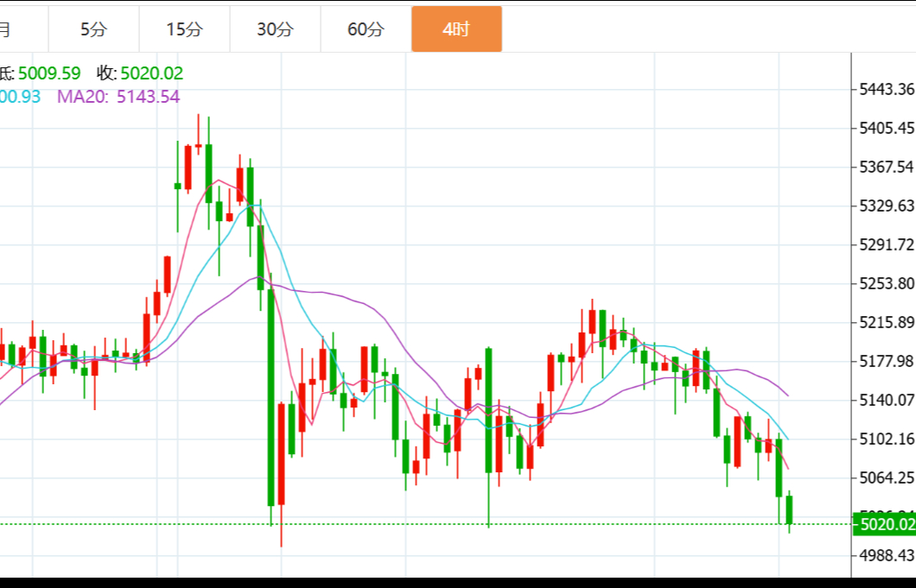Open the 30分 interval tab
This screenshot has height=588, width=916.
pyautogui.click(x=275, y=29)
